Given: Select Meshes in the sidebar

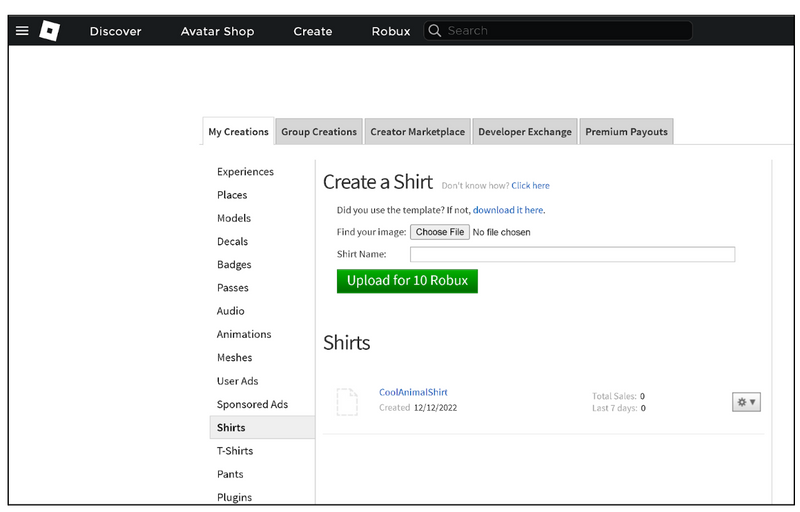Looking at the screenshot, I should click(235, 358).
